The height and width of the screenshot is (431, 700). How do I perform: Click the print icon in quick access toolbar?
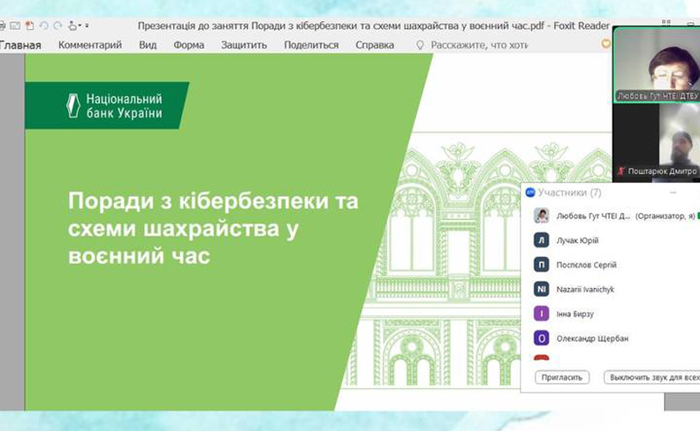[x=3, y=24]
